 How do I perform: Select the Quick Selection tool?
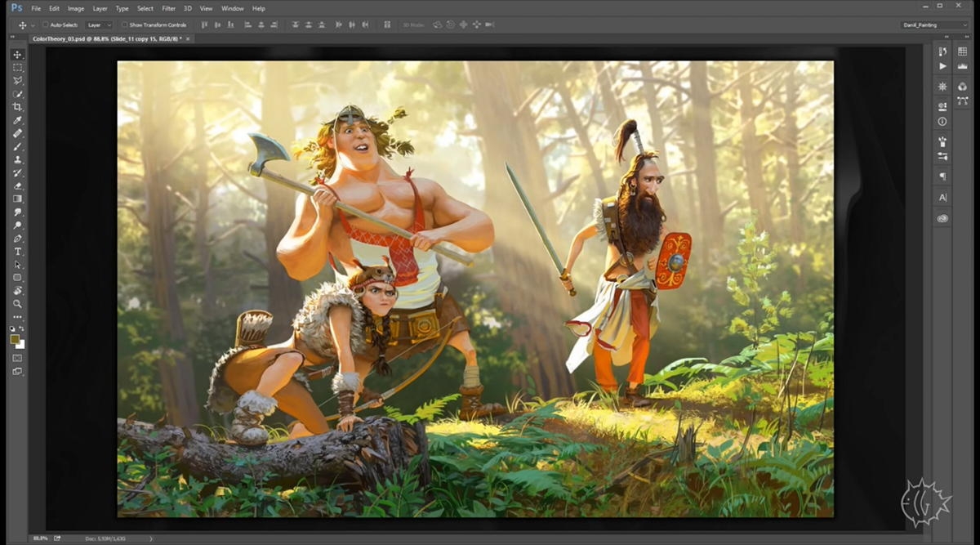point(17,94)
